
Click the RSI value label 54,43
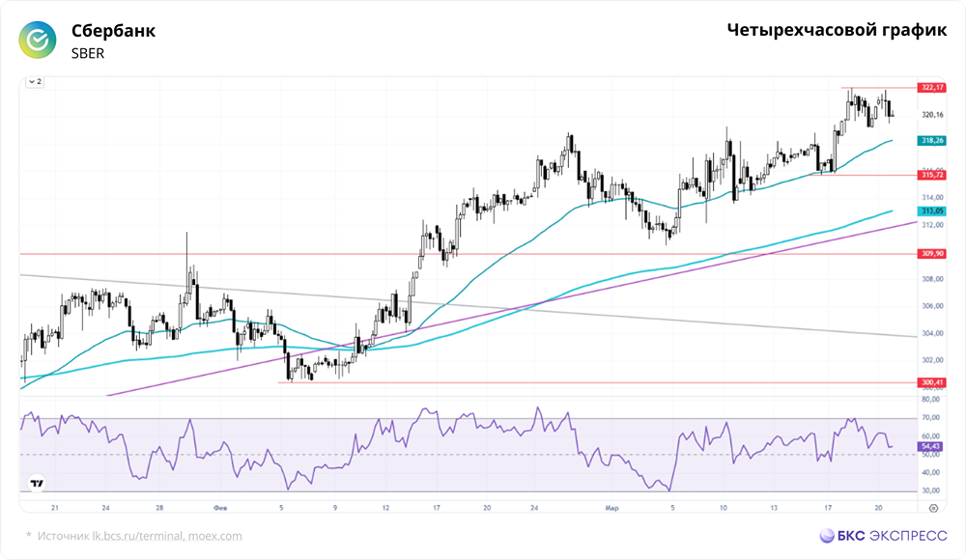point(930,446)
